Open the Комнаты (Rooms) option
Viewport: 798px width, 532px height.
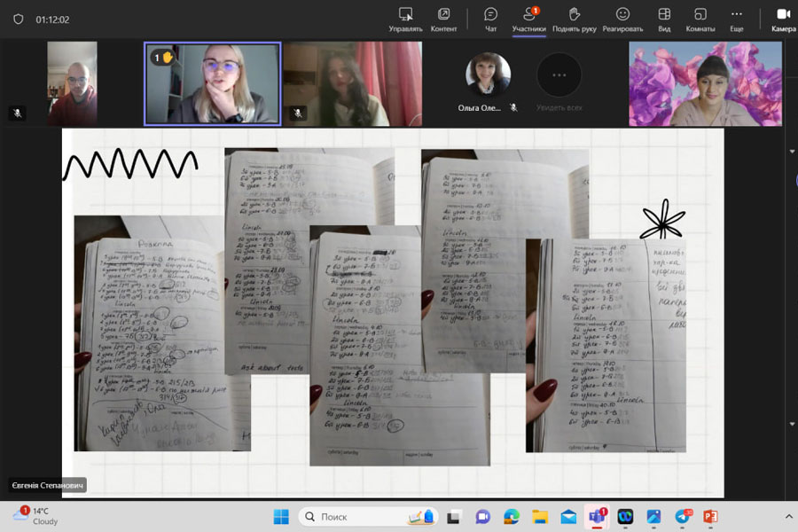700,19
